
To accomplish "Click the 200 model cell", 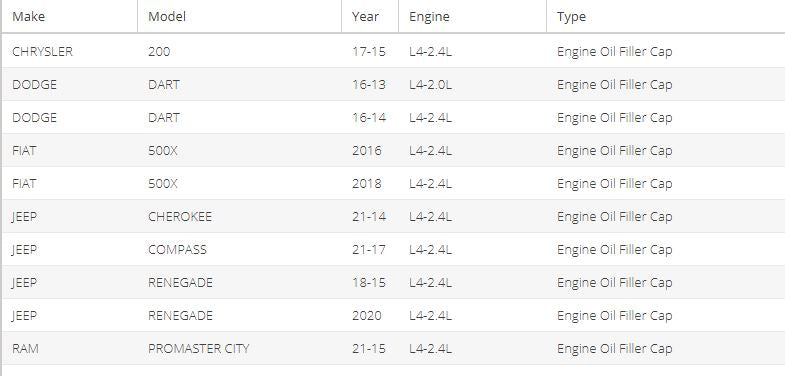I will (x=159, y=51).
